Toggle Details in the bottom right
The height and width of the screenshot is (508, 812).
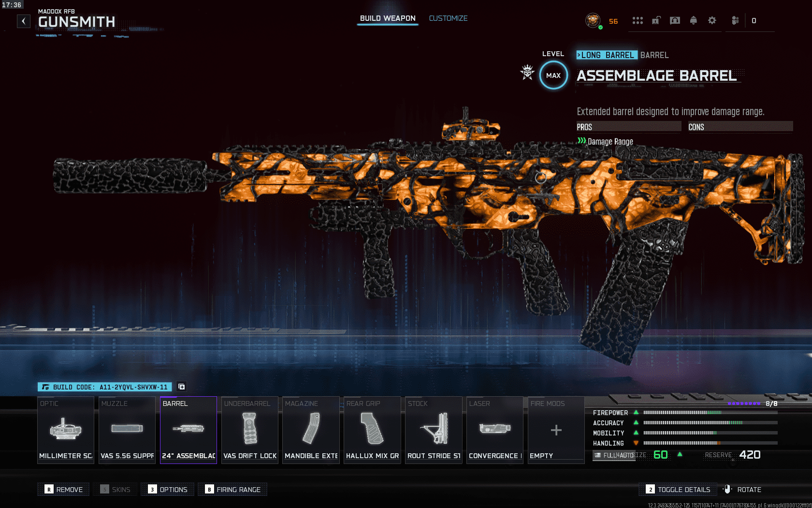678,490
